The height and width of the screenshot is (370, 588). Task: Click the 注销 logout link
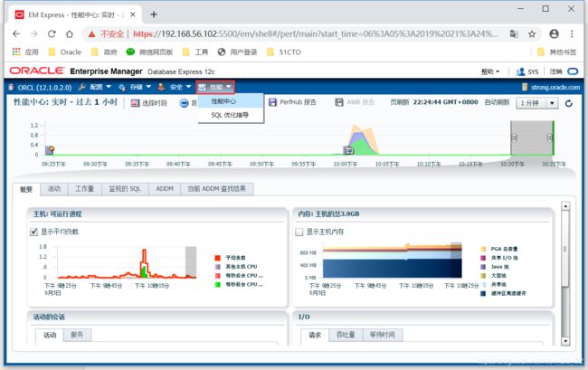[555, 71]
